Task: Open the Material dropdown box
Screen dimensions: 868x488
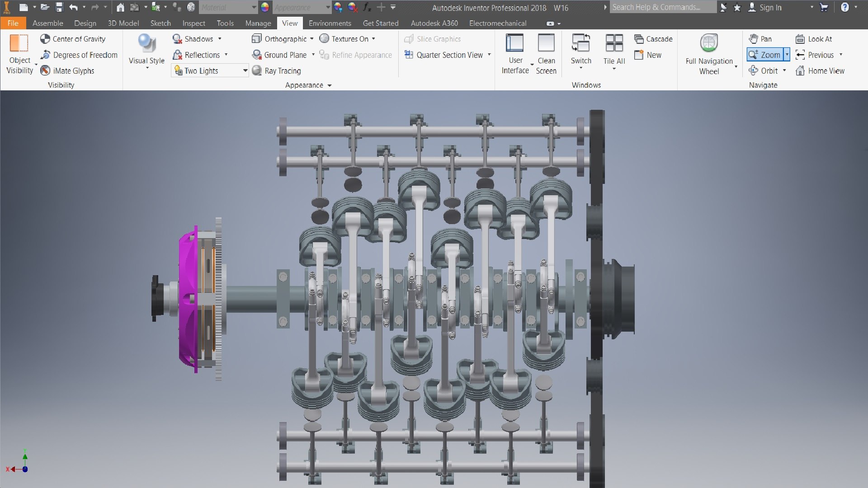Action: coord(228,7)
